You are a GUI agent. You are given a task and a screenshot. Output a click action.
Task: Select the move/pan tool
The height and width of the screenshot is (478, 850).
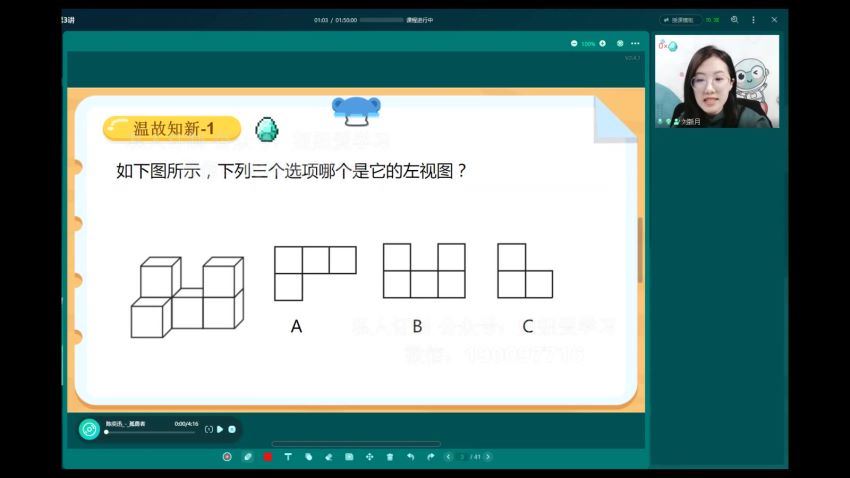[x=370, y=457]
